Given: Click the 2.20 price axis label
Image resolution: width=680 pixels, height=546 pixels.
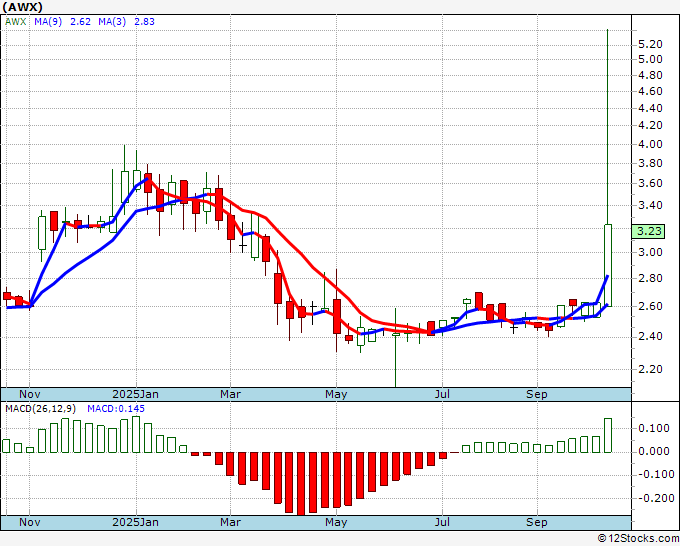Looking at the screenshot, I should click(650, 369).
